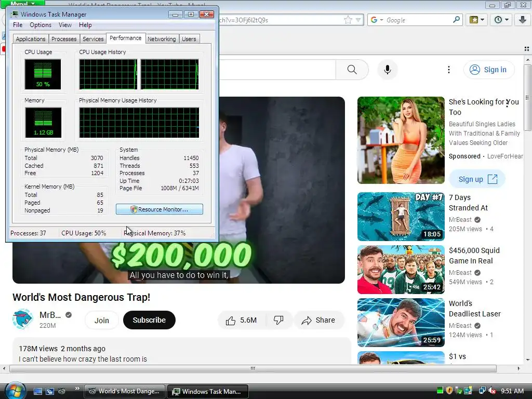
Task: Click the Physical Memory: 37% status text
Action: [x=155, y=233]
